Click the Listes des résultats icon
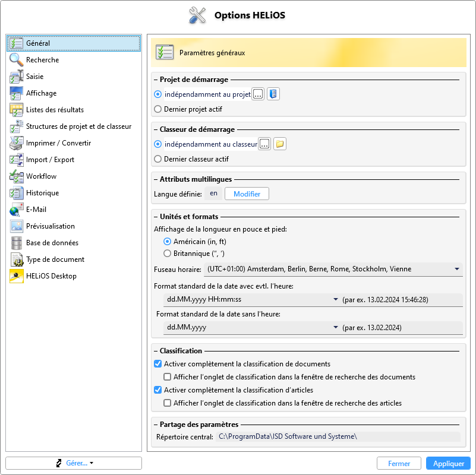476x475 pixels. (16, 110)
